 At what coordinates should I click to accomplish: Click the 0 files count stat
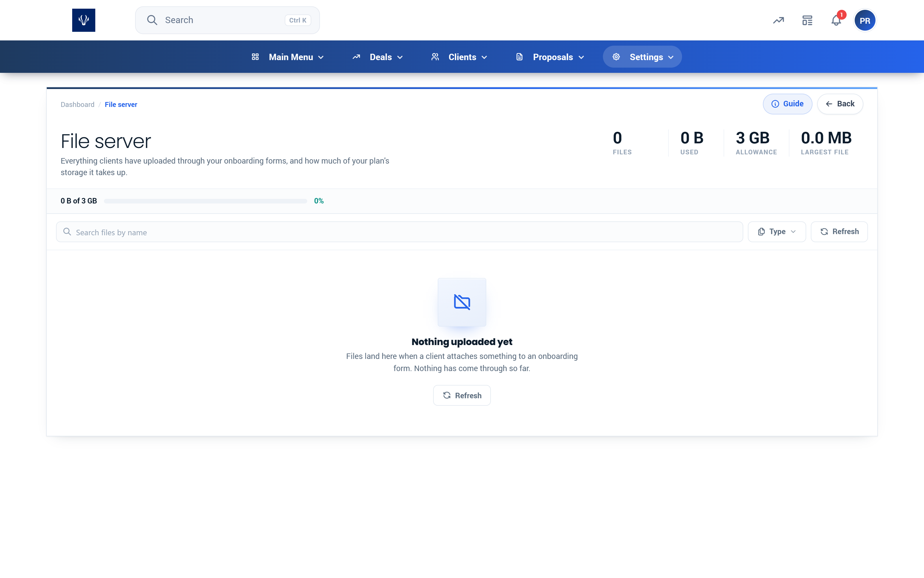point(622,142)
